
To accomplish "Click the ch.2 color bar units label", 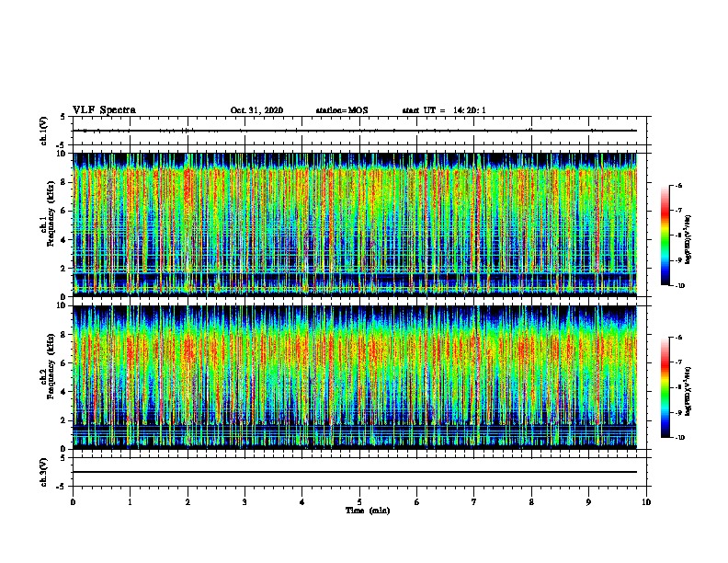I will (688, 392).
